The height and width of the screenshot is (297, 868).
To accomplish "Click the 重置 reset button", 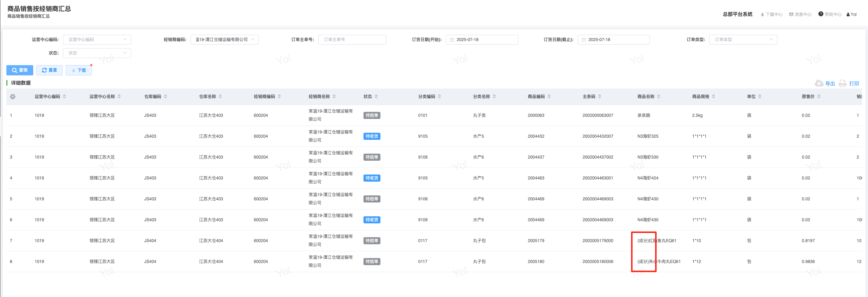I will click(49, 70).
